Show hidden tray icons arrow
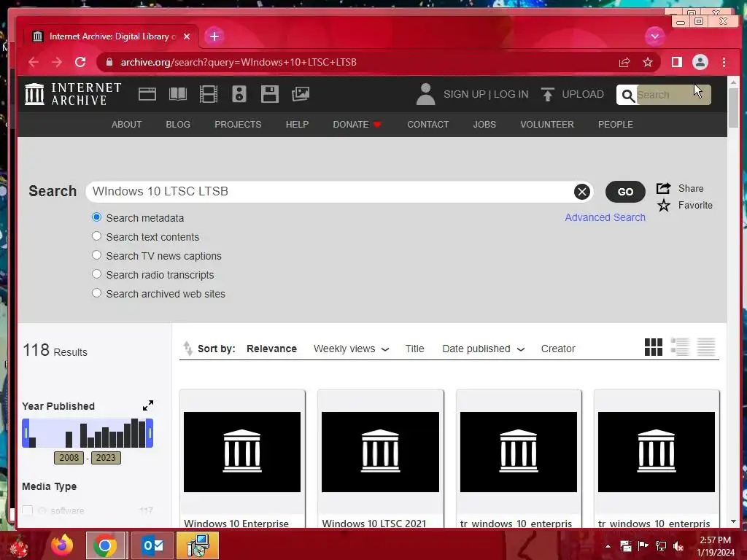747x560 pixels. coord(608,546)
